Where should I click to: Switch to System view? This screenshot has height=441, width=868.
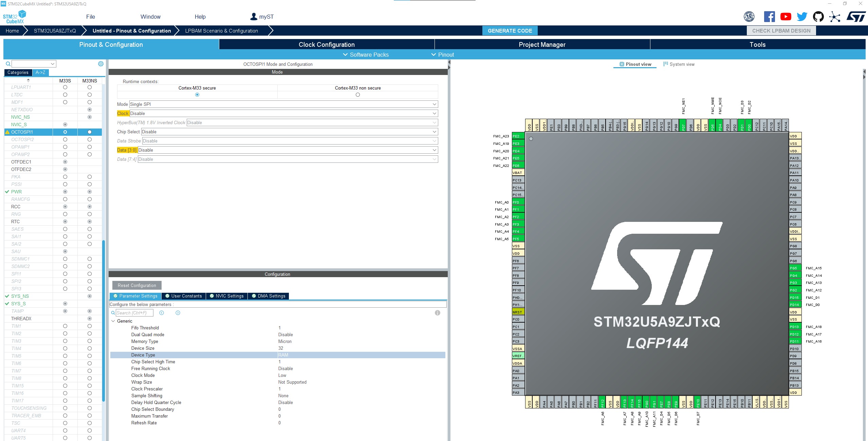coord(679,64)
